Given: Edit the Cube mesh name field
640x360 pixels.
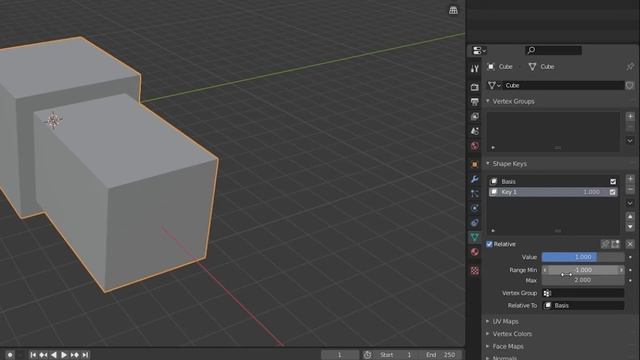Looking at the screenshot, I should 564,85.
